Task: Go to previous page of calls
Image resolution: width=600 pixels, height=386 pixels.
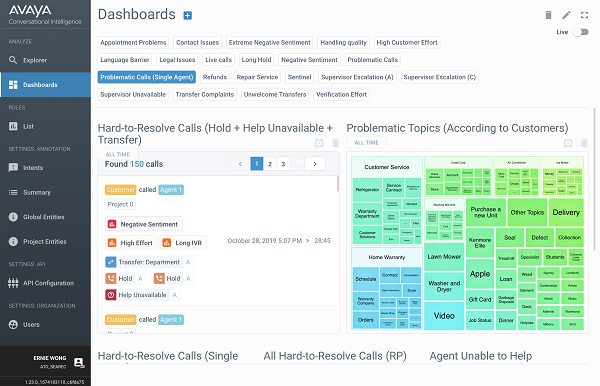Action: coord(240,164)
